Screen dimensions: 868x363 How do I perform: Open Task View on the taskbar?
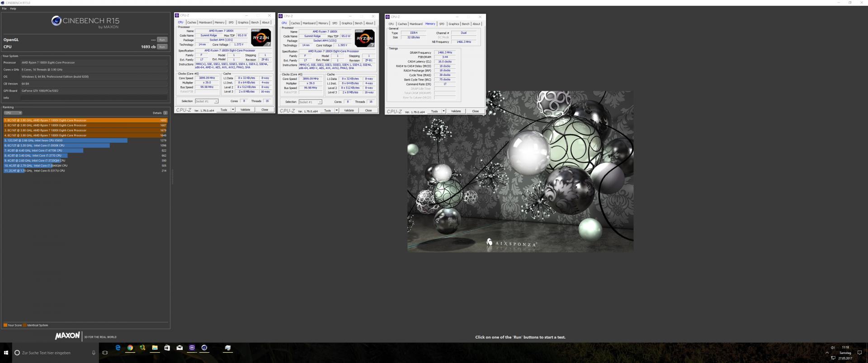click(x=105, y=353)
